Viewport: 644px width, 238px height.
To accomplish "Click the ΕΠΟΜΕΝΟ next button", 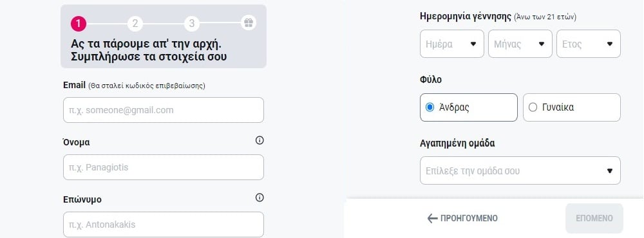I will [x=594, y=218].
